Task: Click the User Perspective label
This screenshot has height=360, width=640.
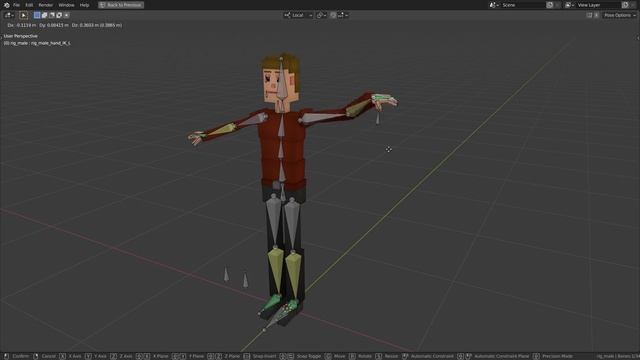Action: [x=20, y=36]
